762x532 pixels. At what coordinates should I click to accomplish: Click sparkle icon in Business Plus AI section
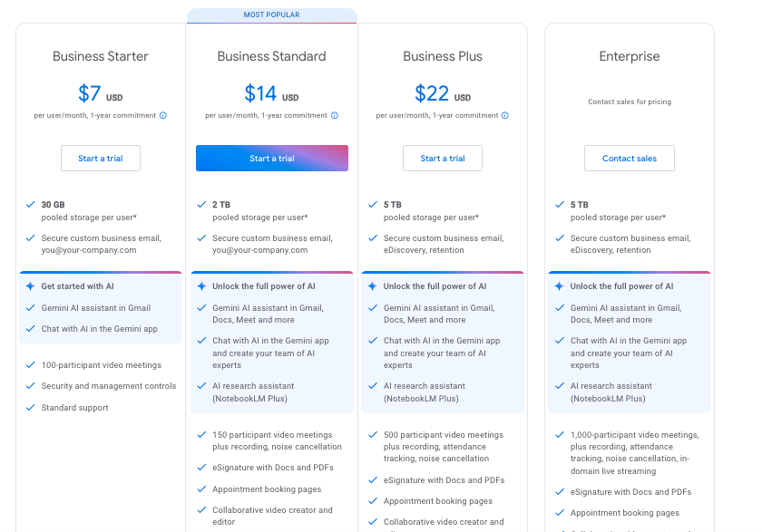point(372,286)
